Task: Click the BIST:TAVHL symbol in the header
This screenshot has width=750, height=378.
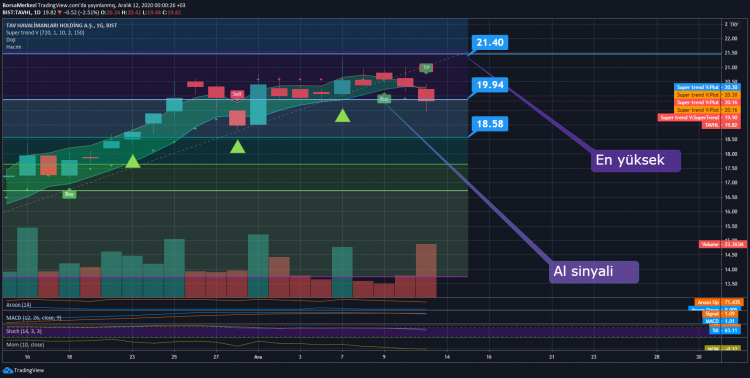Action: point(18,11)
